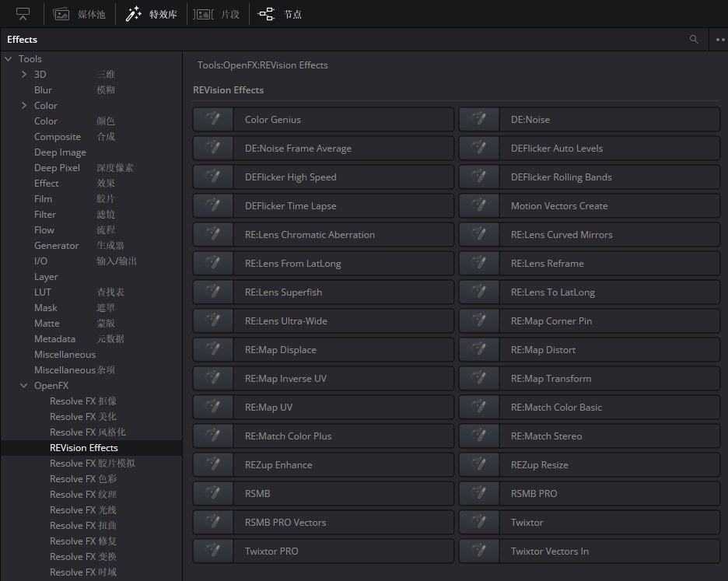
Task: Click the RE:Lens Reframe effect icon
Action: pos(479,264)
